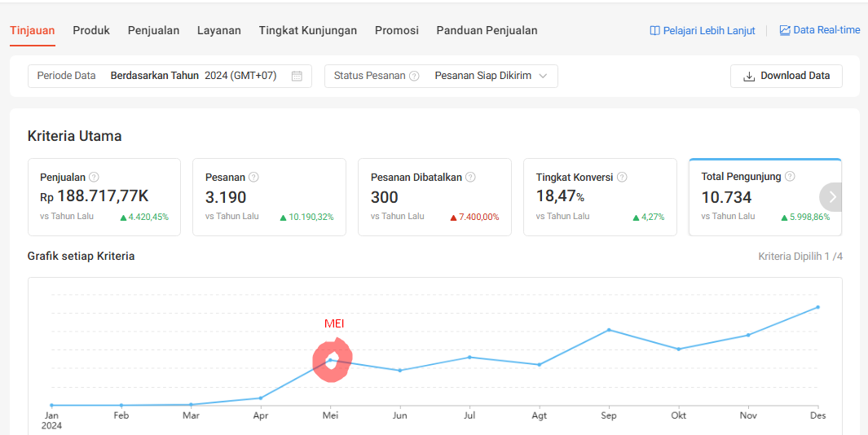Click the Okt data point on chart
The image size is (868, 435).
679,349
